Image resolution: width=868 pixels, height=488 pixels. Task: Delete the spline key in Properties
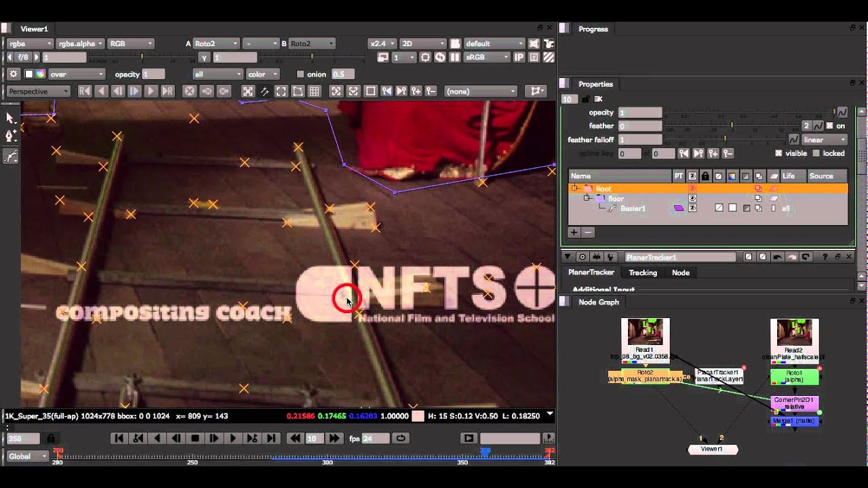[x=728, y=154]
